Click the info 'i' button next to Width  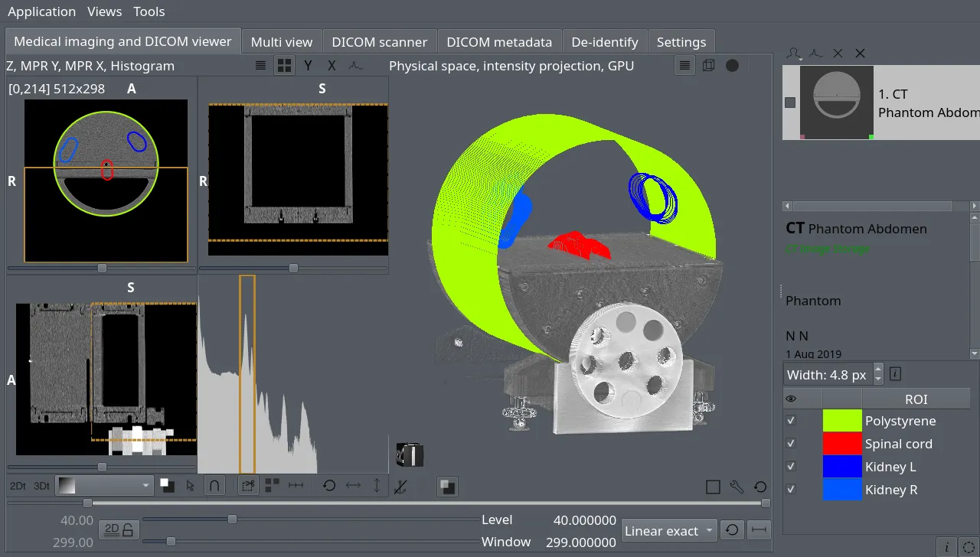[895, 374]
